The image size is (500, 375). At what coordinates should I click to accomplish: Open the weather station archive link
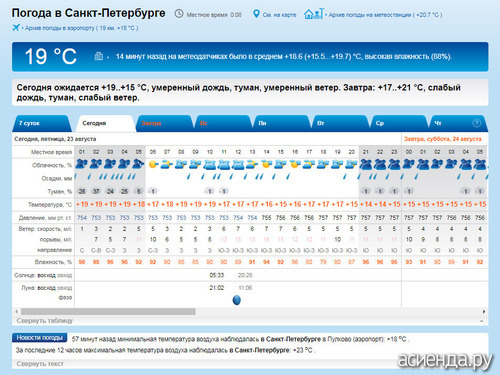(385, 15)
